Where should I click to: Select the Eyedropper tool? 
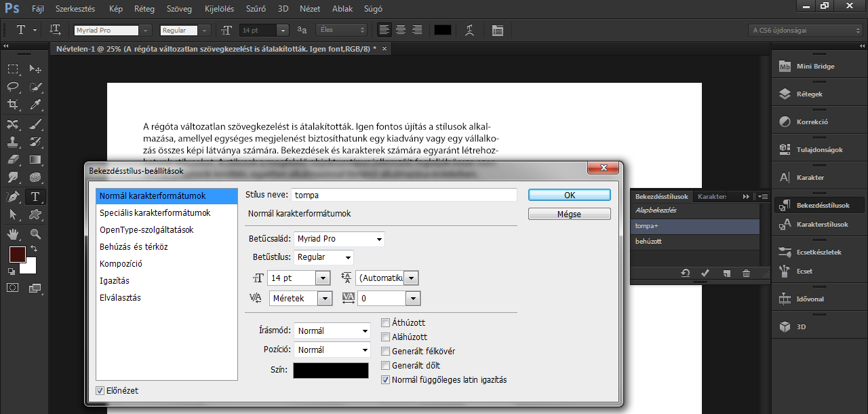35,104
